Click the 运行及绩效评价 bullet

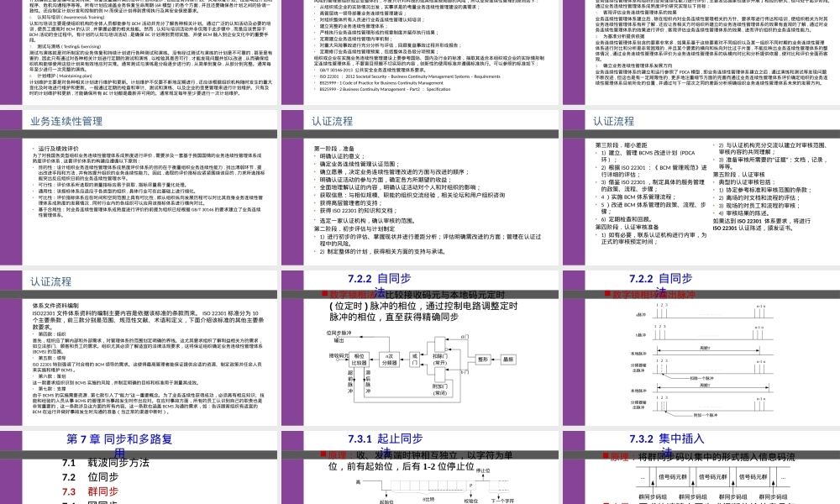pos(57,149)
